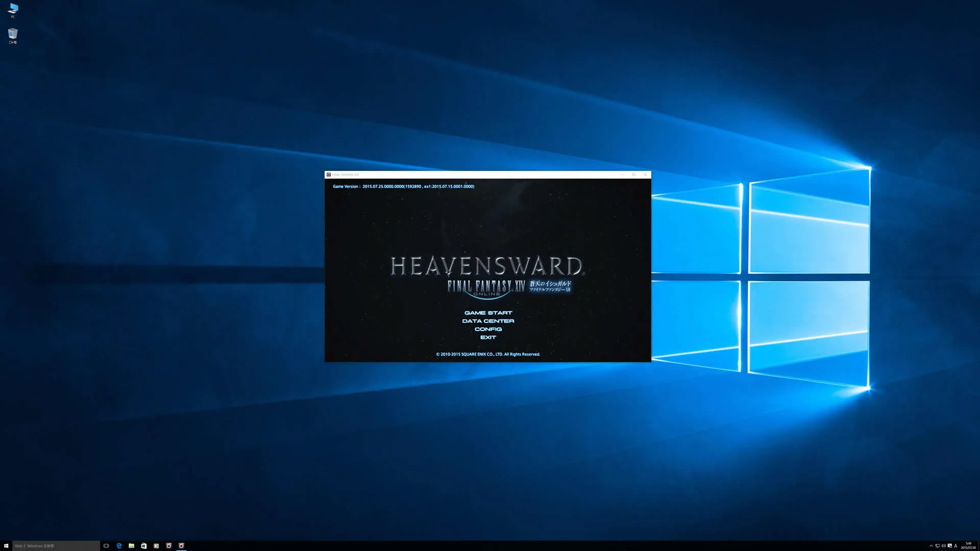Image resolution: width=980 pixels, height=551 pixels.
Task: Close the Final Fantasy XIV window
Action: [x=645, y=174]
